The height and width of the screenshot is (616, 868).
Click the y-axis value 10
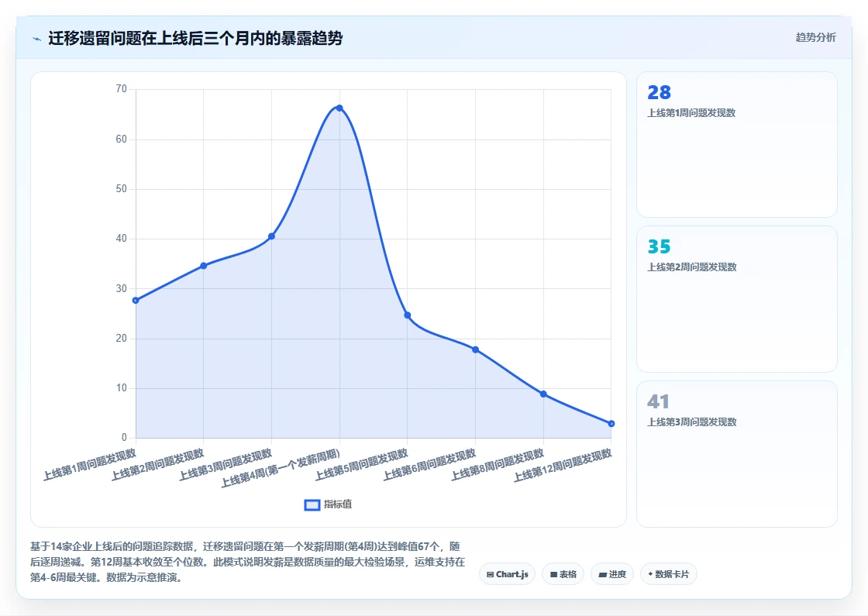coord(121,388)
